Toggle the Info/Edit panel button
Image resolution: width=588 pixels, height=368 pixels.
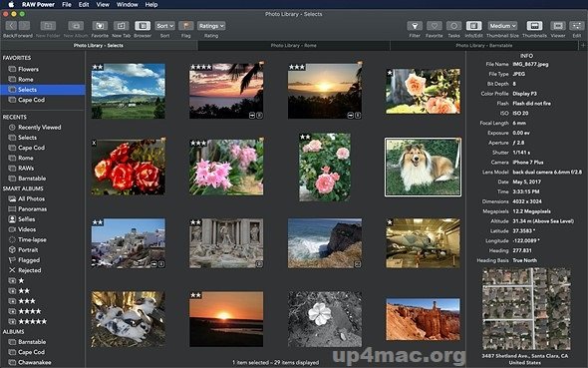pyautogui.click(x=474, y=26)
